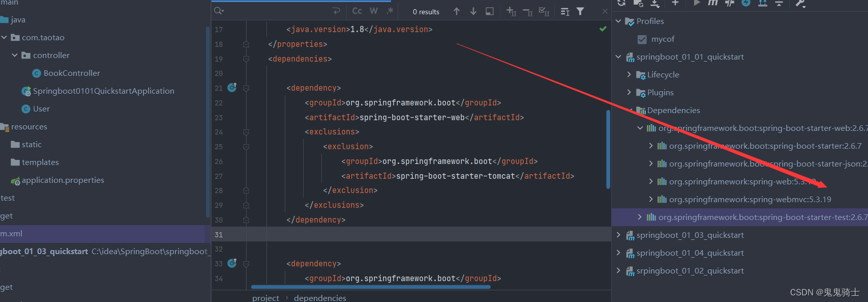Open Maven settings wrench icon

(x=800, y=3)
